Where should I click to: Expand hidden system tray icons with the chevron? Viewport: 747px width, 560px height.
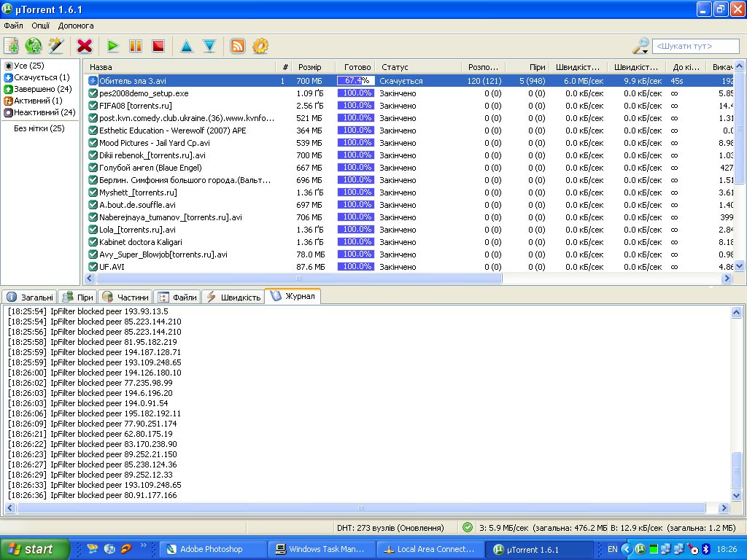coord(626,549)
